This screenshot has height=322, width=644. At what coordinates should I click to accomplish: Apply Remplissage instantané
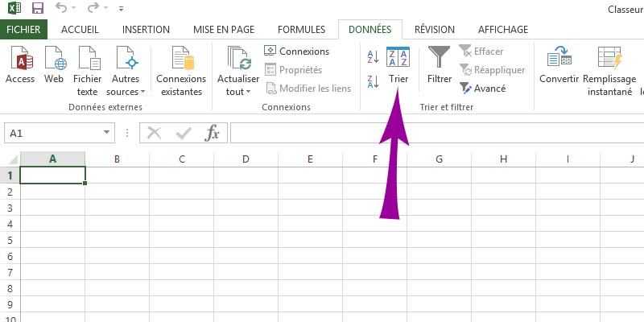point(609,71)
